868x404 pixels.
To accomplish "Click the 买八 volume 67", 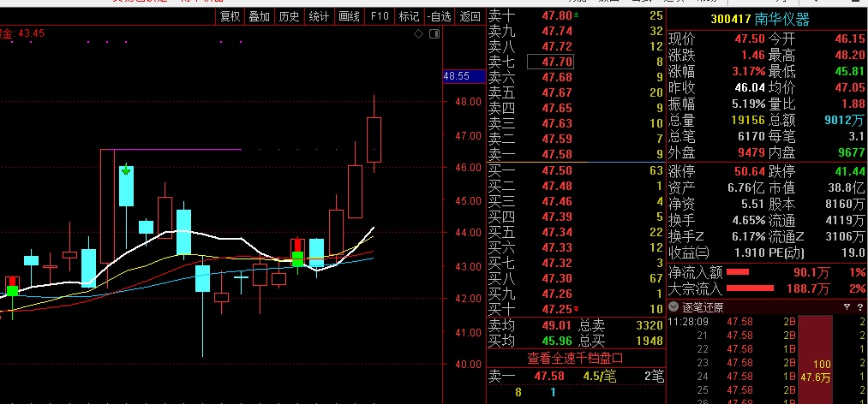I will pos(656,278).
